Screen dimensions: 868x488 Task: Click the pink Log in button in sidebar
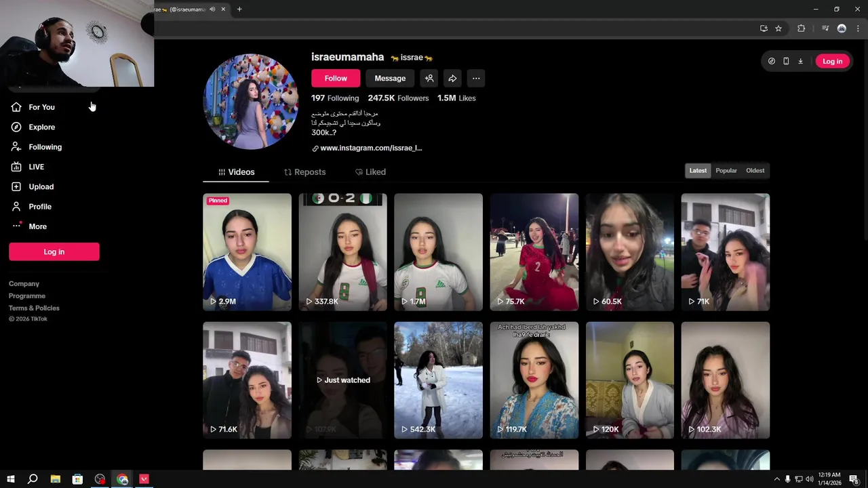54,251
